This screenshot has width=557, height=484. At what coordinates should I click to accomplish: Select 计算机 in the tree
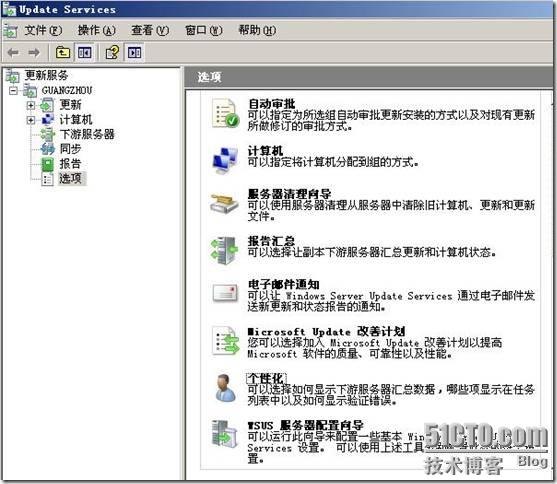click(76, 120)
